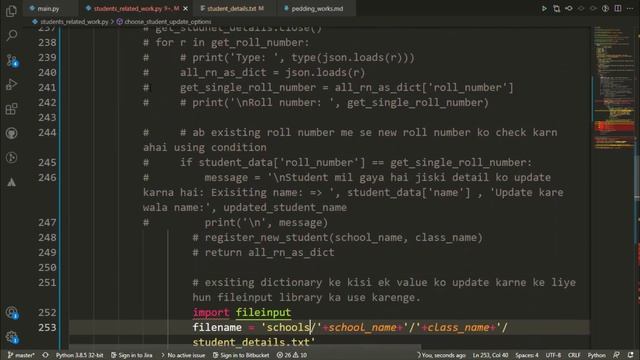Viewport: 640px width, 360px height.
Task: Click line number 244 in gutter
Action: coord(47,133)
